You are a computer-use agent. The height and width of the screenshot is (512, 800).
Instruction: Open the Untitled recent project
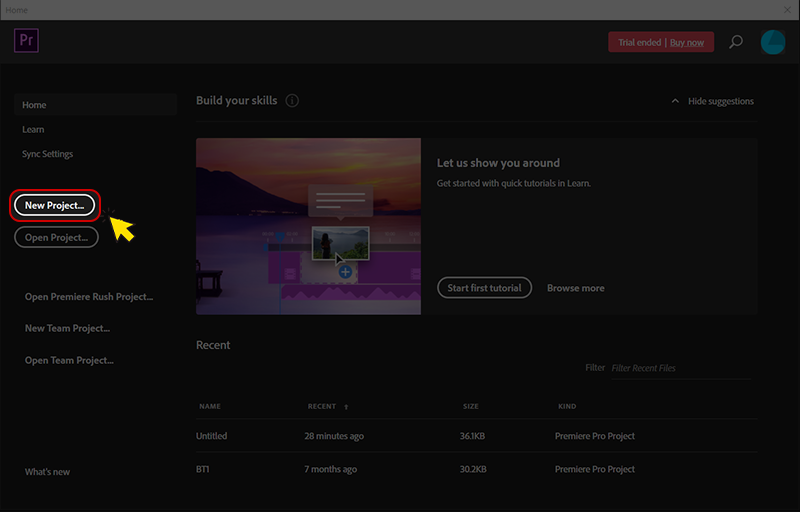click(212, 436)
